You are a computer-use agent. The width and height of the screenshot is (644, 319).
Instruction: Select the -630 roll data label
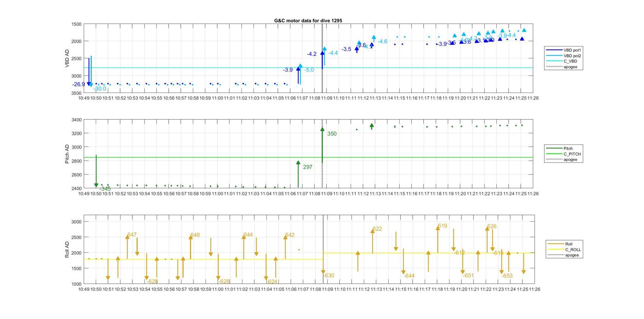tap(329, 276)
